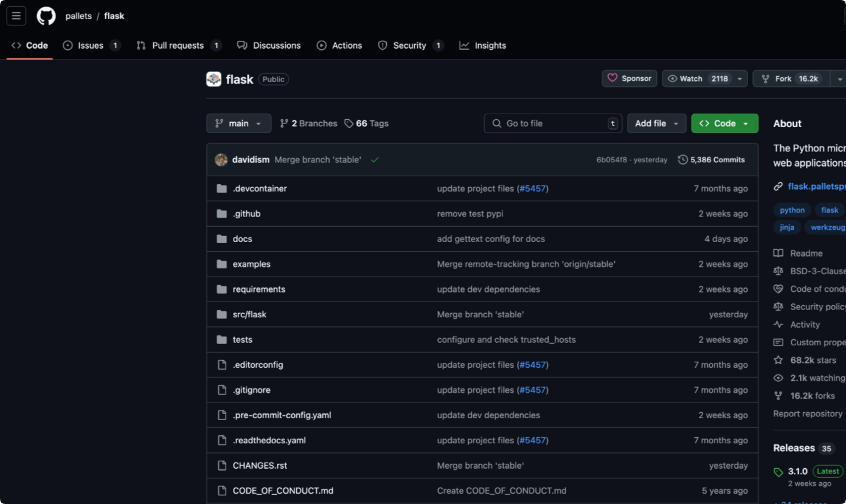
Task: Open the 3.1.0 release link
Action: (x=797, y=471)
